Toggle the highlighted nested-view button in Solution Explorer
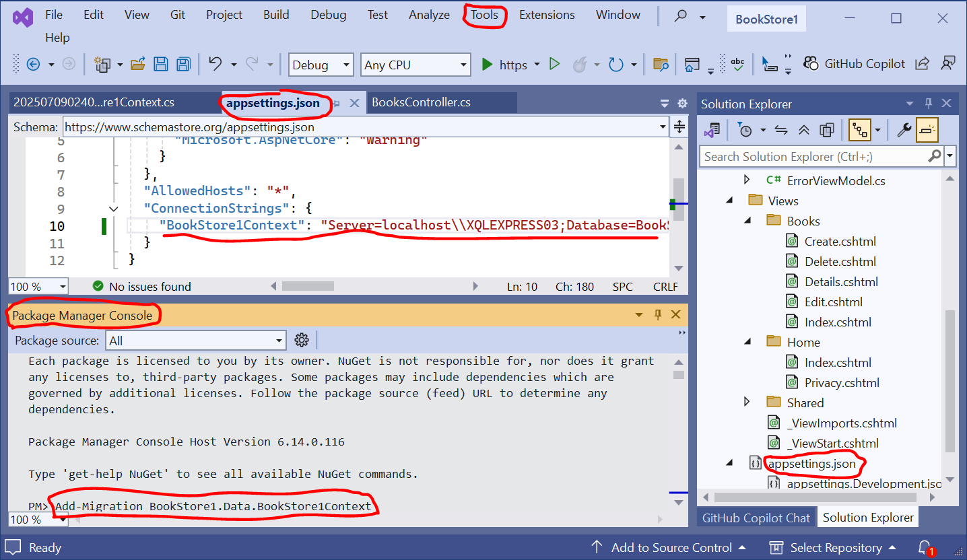Image resolution: width=967 pixels, height=560 pixels. click(x=859, y=130)
